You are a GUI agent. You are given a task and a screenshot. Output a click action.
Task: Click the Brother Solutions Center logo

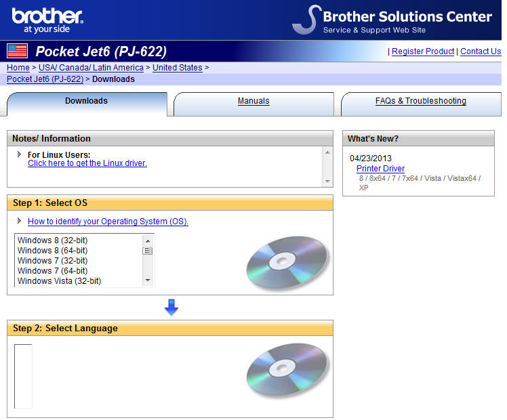pyautogui.click(x=393, y=20)
